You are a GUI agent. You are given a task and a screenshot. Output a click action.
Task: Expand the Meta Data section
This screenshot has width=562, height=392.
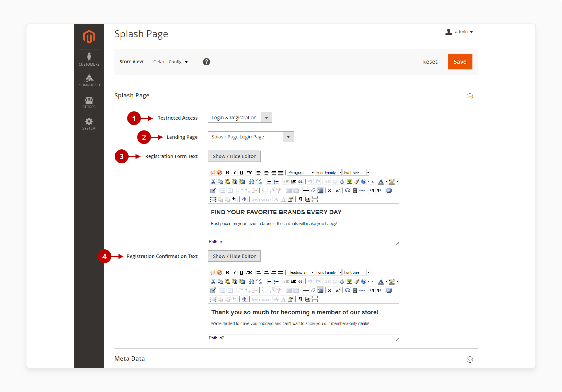470,359
